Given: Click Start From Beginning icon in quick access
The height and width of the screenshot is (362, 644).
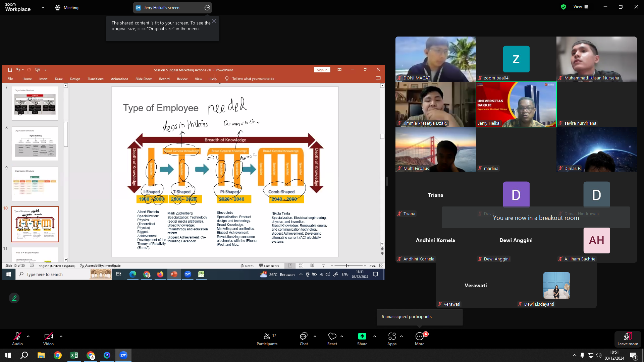Looking at the screenshot, I should click(x=37, y=70).
